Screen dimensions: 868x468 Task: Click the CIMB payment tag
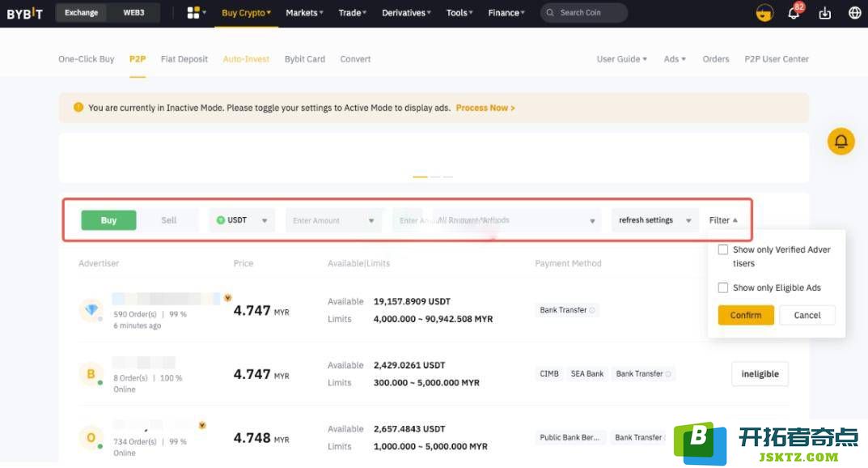549,374
